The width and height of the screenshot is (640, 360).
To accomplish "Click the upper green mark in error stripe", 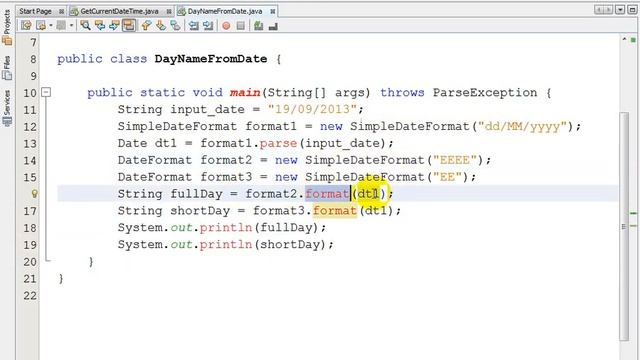I will click(x=633, y=213).
